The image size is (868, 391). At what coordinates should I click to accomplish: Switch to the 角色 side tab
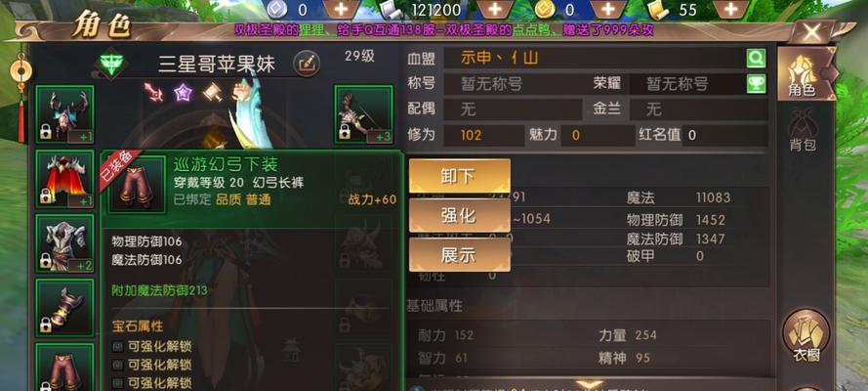(806, 73)
